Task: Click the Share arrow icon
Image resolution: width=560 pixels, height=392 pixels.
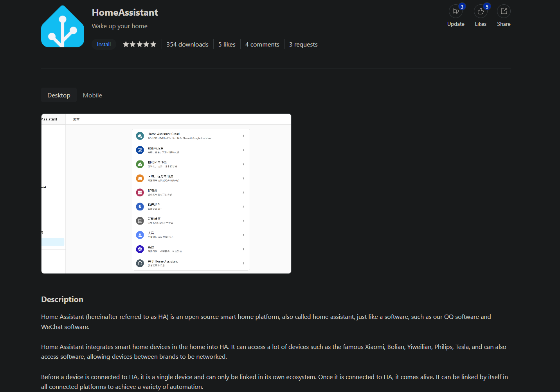Action: pos(504,11)
